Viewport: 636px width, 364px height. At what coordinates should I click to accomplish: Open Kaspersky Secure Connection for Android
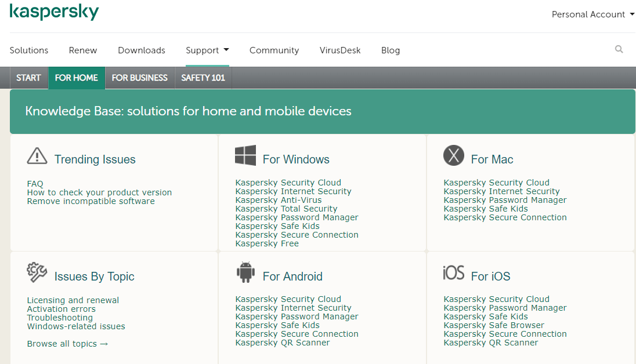coord(297,334)
